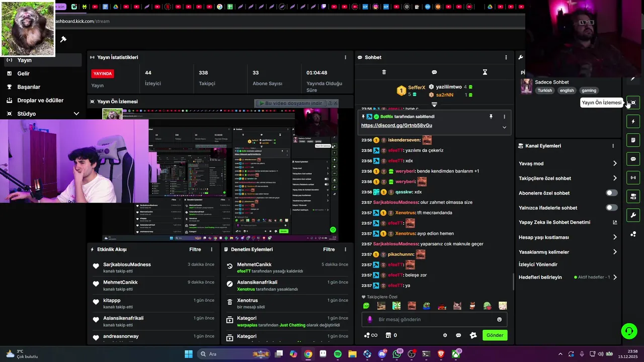Viewport: 644px width, 362px height.
Task: Open Denetim Eylemleri three-dot menu
Action: pos(345,249)
